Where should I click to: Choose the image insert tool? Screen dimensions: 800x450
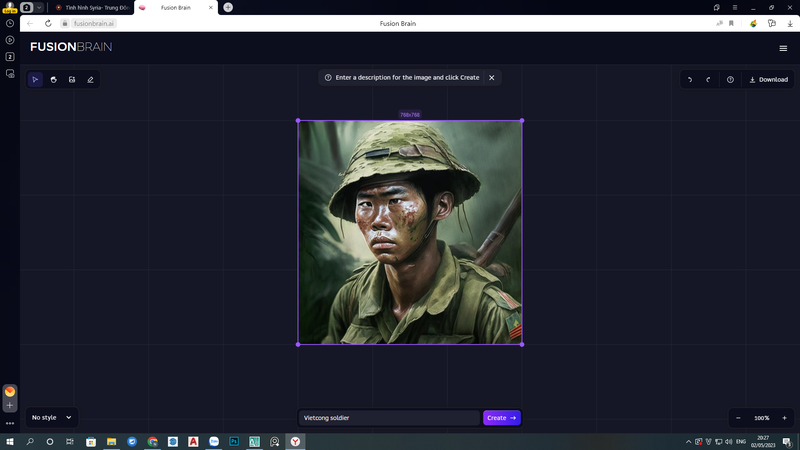pos(72,80)
